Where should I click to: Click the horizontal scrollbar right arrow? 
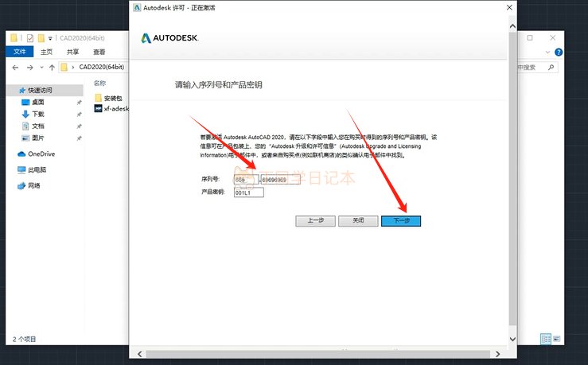497,354
